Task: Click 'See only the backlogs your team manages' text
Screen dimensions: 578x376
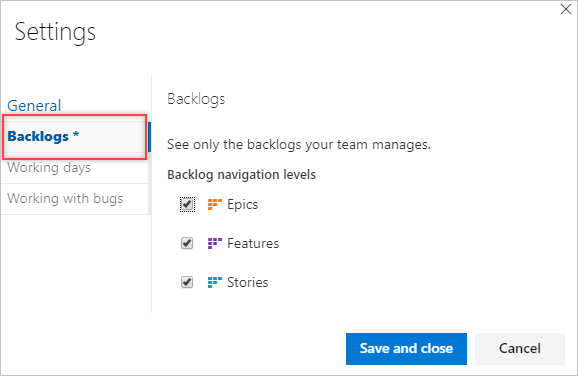Action: [299, 145]
